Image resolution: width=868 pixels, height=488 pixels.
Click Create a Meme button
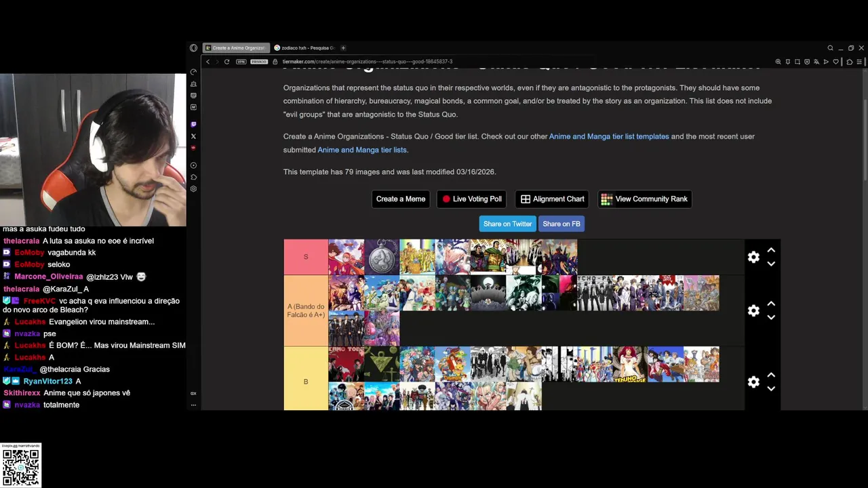pyautogui.click(x=401, y=199)
